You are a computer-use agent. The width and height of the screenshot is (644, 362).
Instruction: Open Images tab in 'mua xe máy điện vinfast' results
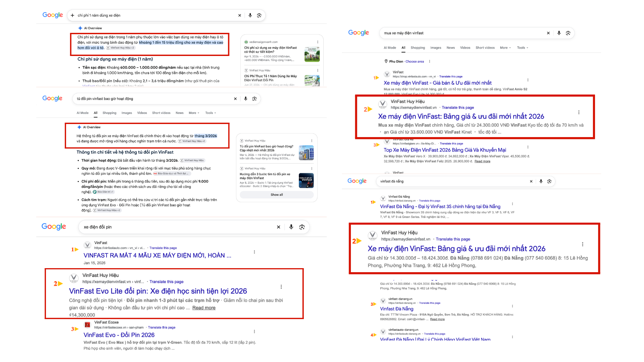436,48
